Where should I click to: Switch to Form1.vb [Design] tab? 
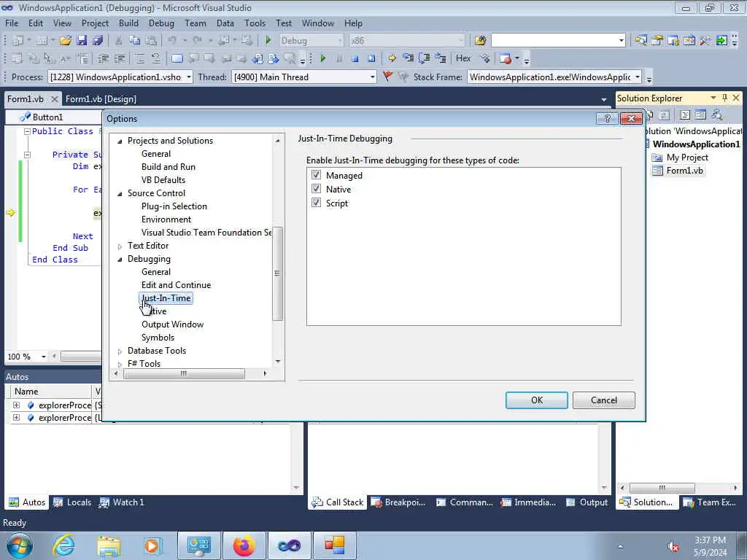point(101,98)
